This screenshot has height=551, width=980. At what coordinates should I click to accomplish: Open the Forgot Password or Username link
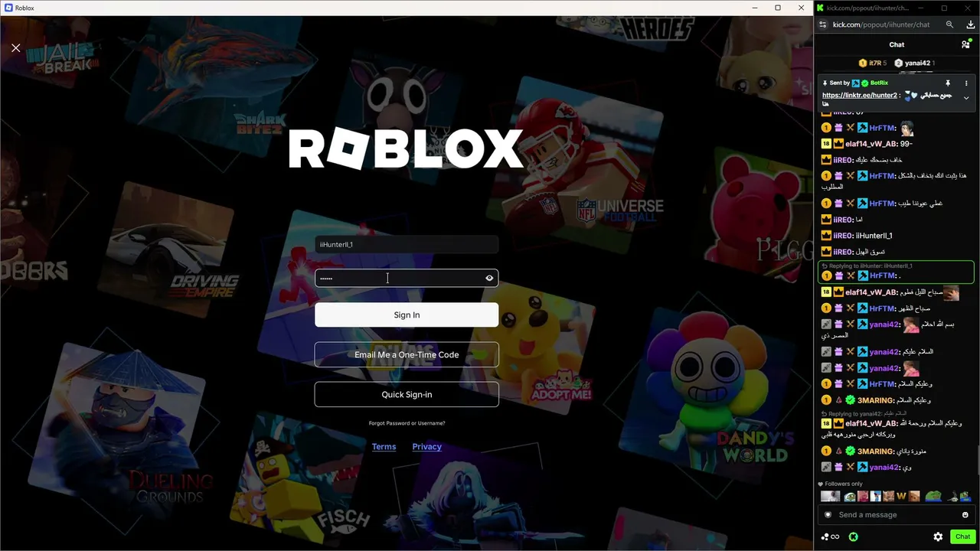tap(407, 423)
